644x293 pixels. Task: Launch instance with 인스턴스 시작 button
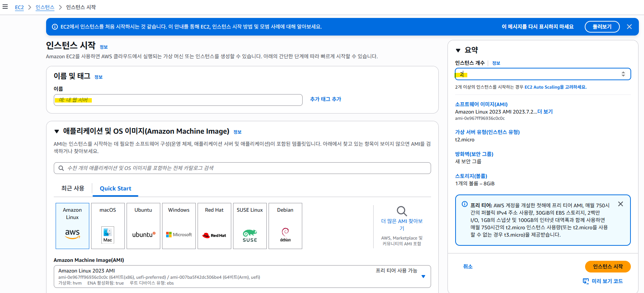(x=608, y=267)
